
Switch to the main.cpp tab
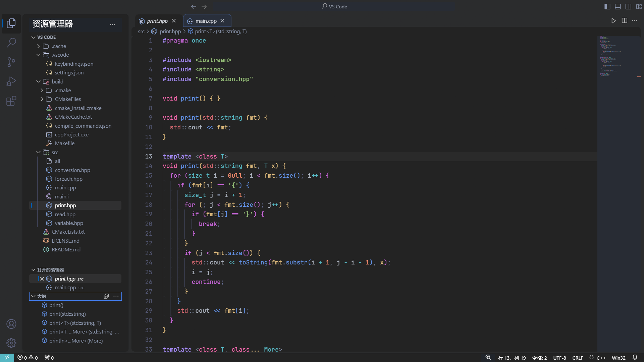[x=206, y=21]
